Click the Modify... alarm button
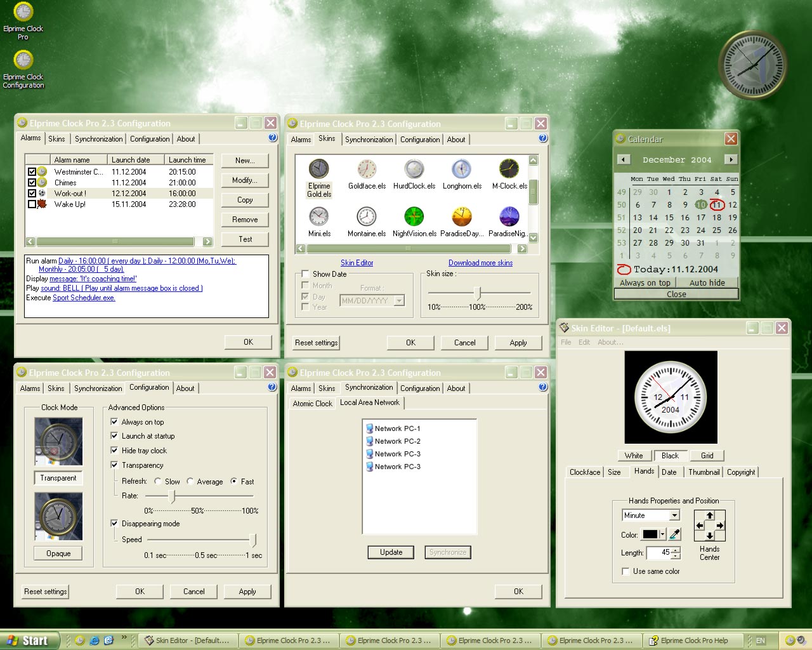812x650 pixels. point(245,180)
